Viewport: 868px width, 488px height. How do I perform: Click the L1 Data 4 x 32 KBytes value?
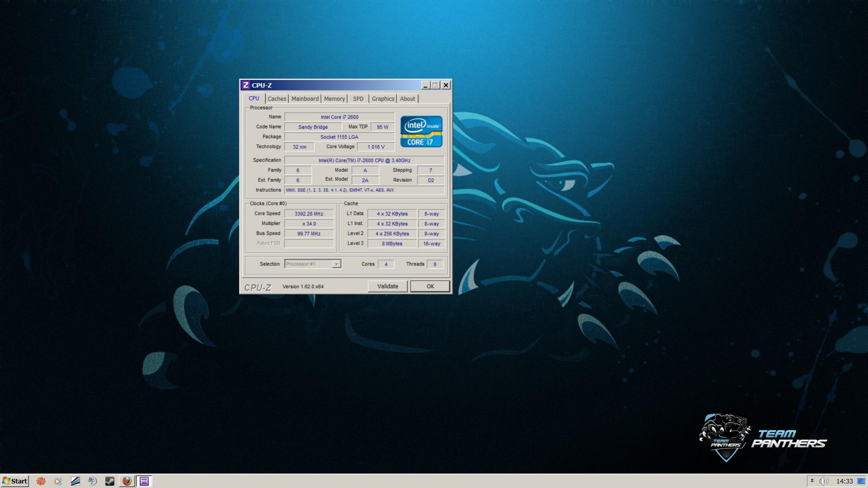(392, 214)
